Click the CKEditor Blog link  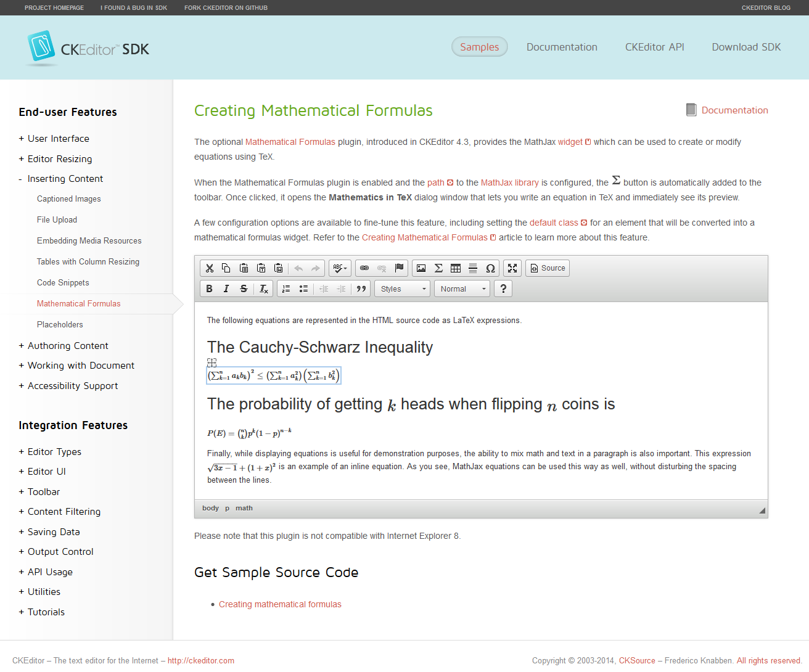[766, 8]
